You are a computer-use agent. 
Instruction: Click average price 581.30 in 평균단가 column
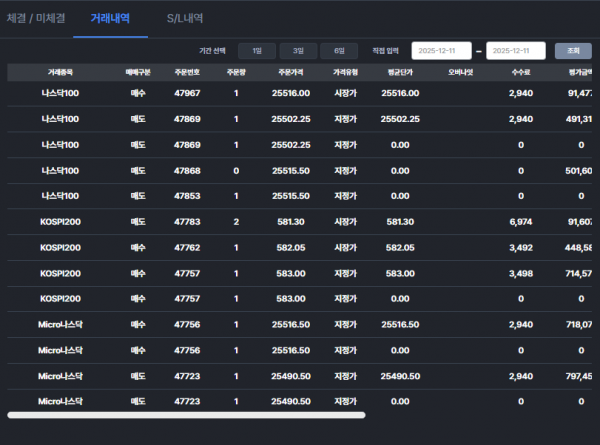point(400,222)
